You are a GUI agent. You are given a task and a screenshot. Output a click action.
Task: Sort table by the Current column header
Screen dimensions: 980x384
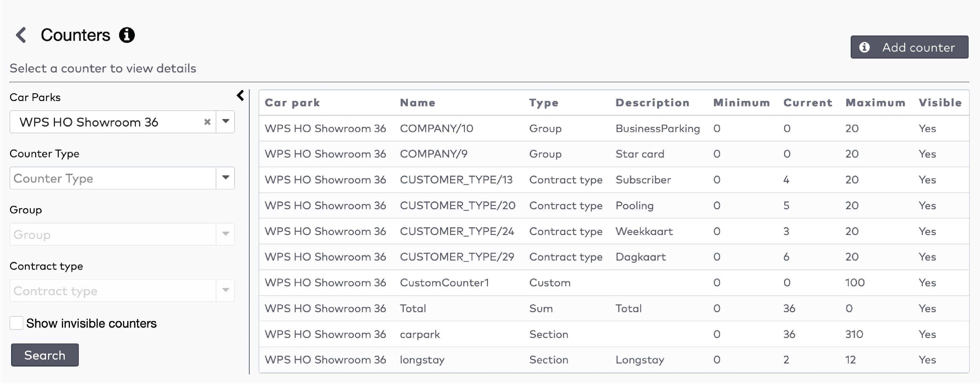(807, 102)
